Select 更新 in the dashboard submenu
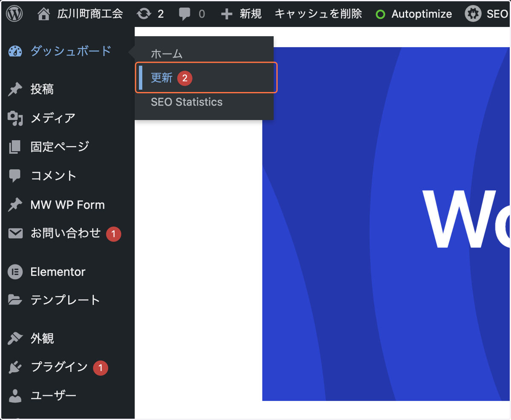The width and height of the screenshot is (511, 420). (162, 78)
